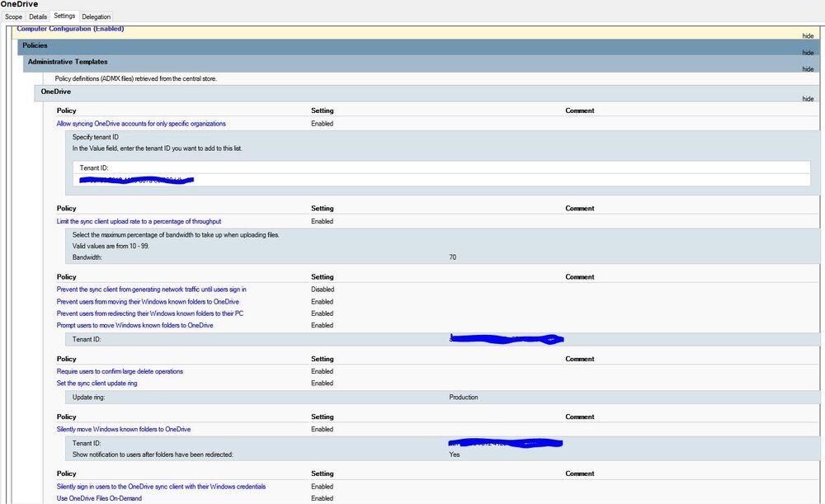Click the Specify tenant ID text
The image size is (825, 504).
point(95,137)
